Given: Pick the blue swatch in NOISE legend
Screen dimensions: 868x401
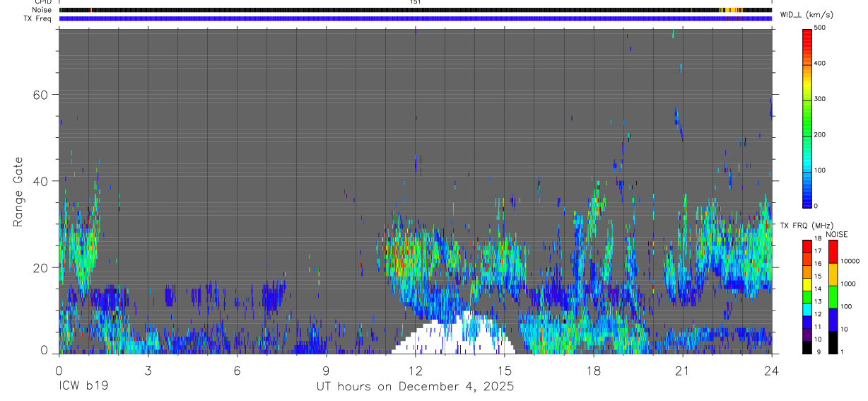Looking at the screenshot, I should tap(833, 320).
